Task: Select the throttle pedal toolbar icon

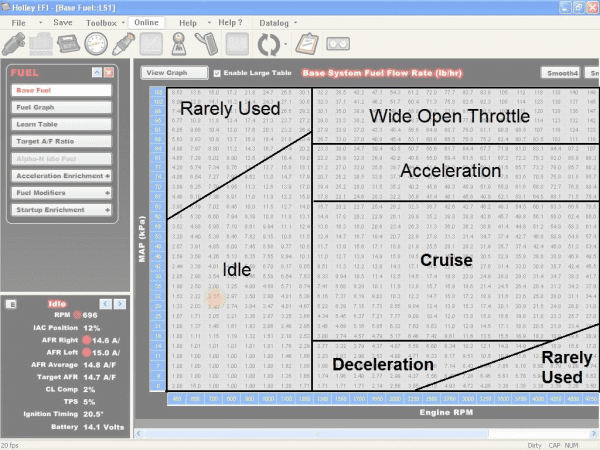Action: click(x=207, y=44)
